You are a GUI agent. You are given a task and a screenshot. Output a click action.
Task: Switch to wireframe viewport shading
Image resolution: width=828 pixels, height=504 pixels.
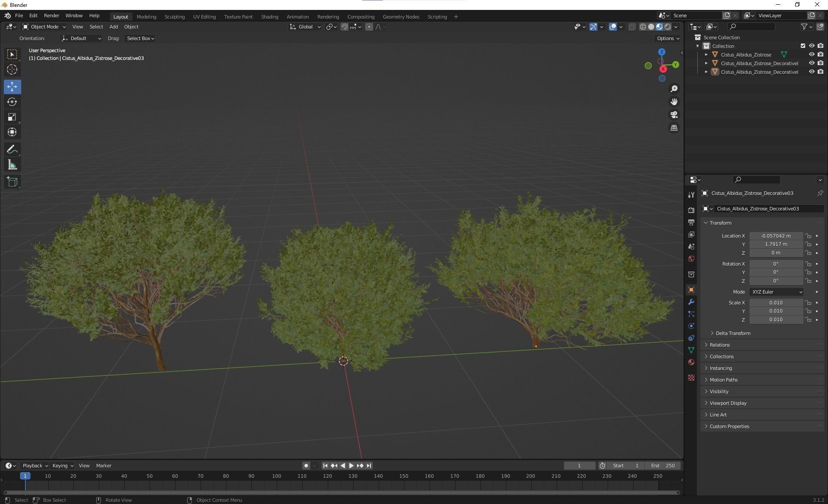643,27
